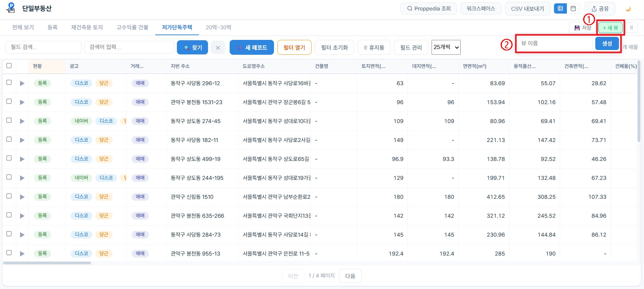Expand row 사당동 182-11 triangle
Screen dimensions: 644x289
point(22,140)
